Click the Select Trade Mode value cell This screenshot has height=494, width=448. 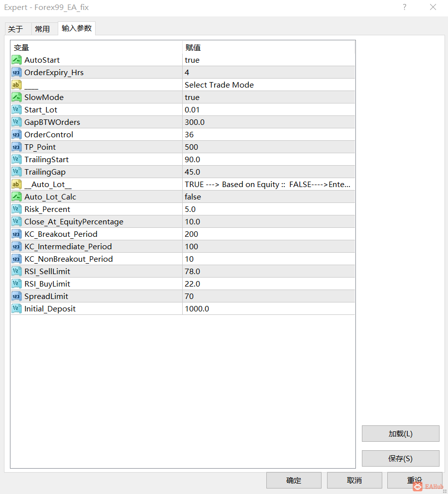[269, 85]
